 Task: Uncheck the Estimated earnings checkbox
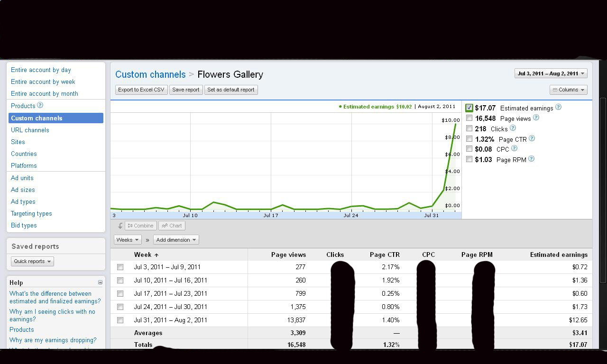(x=469, y=108)
